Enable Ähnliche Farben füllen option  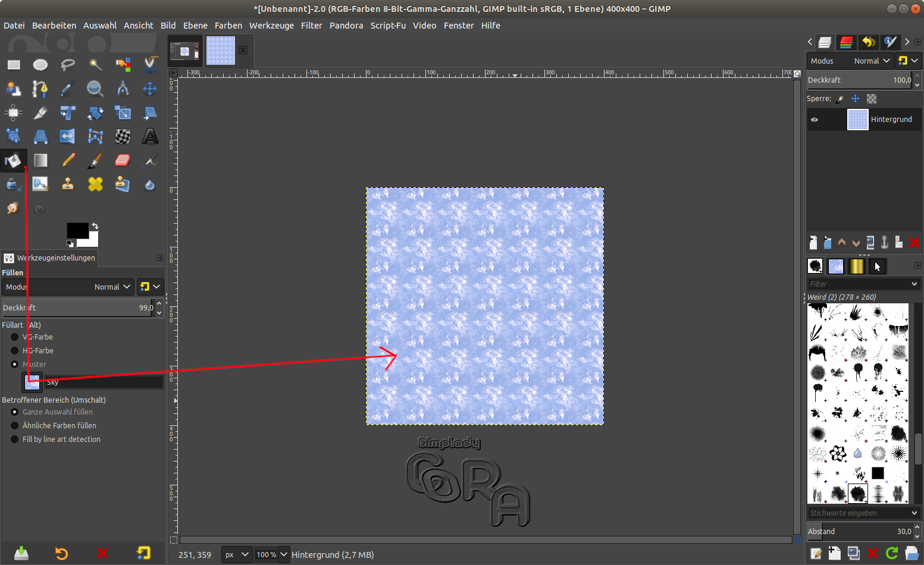pyautogui.click(x=15, y=425)
